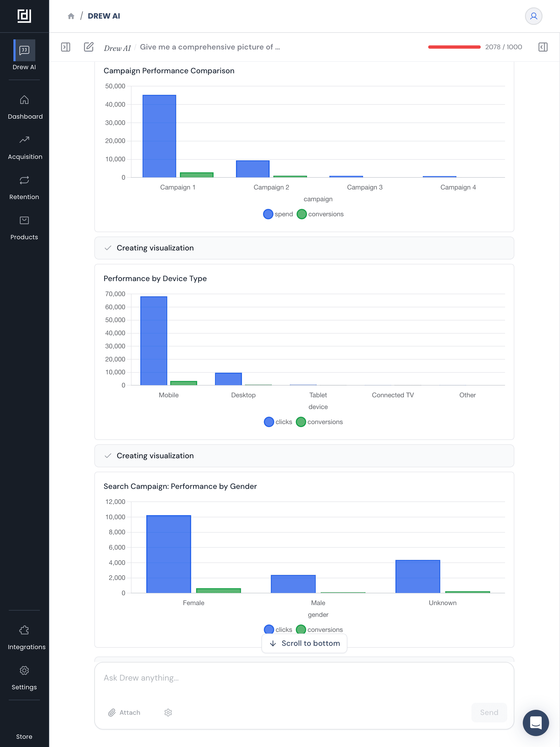
Task: Click the Attach button
Action: click(x=124, y=713)
